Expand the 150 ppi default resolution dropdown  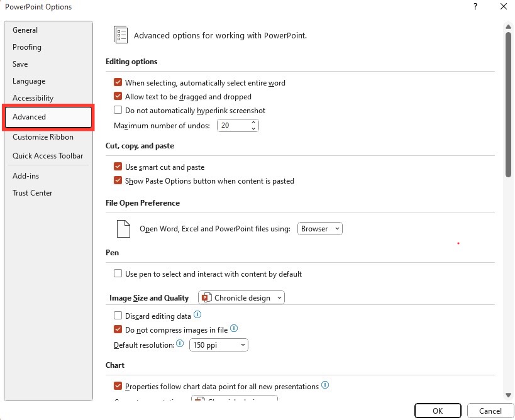click(218, 345)
